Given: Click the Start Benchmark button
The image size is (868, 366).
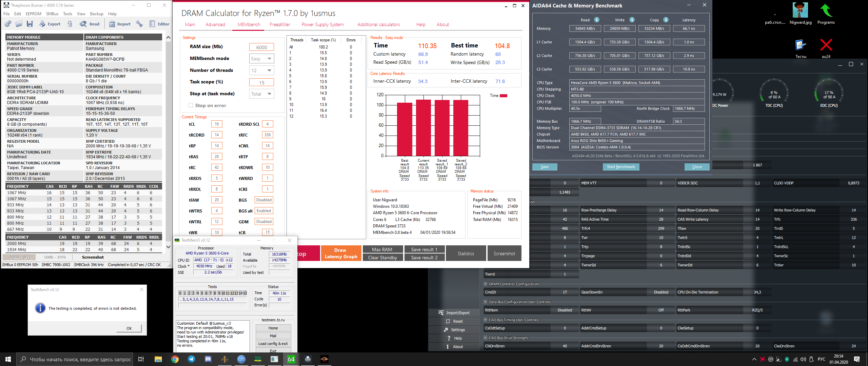Looking at the screenshot, I should click(x=621, y=167).
